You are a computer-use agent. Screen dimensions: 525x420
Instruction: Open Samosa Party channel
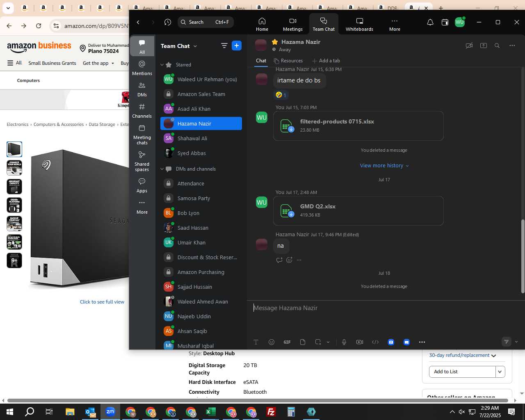click(x=201, y=198)
